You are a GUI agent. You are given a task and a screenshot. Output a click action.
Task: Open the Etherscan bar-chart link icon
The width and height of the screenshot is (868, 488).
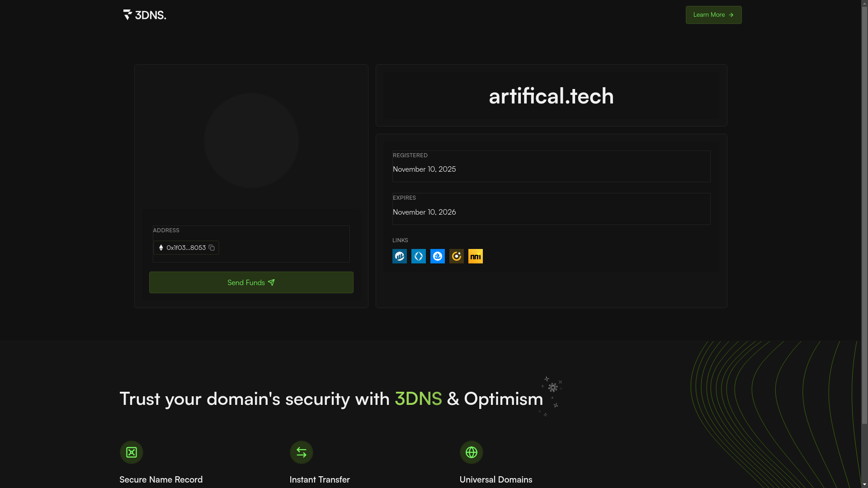(x=400, y=256)
